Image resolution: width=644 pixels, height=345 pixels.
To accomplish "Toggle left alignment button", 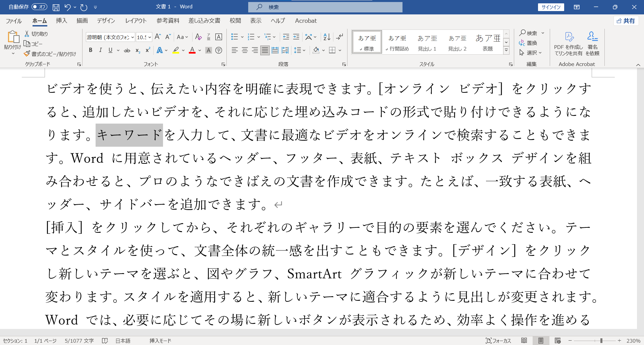I will click(x=235, y=50).
